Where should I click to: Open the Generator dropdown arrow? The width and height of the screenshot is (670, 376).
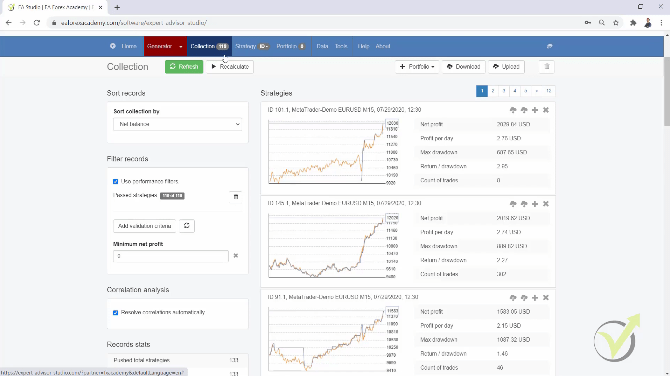[181, 46]
